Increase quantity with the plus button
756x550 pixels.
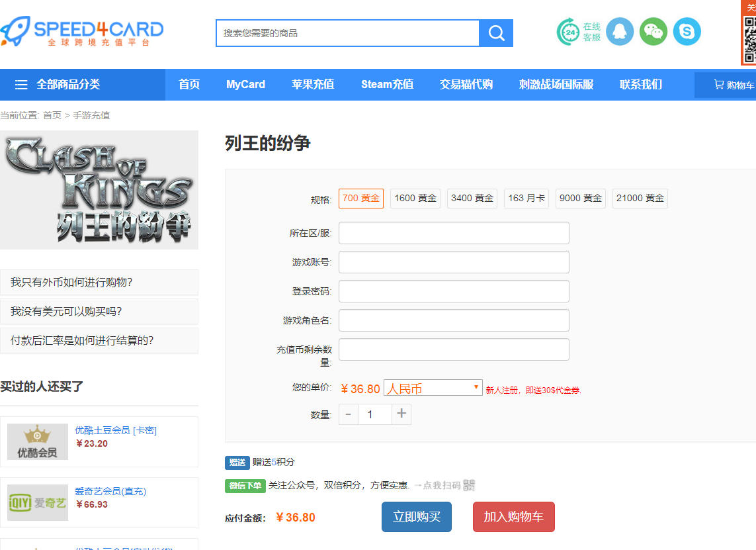(x=401, y=414)
